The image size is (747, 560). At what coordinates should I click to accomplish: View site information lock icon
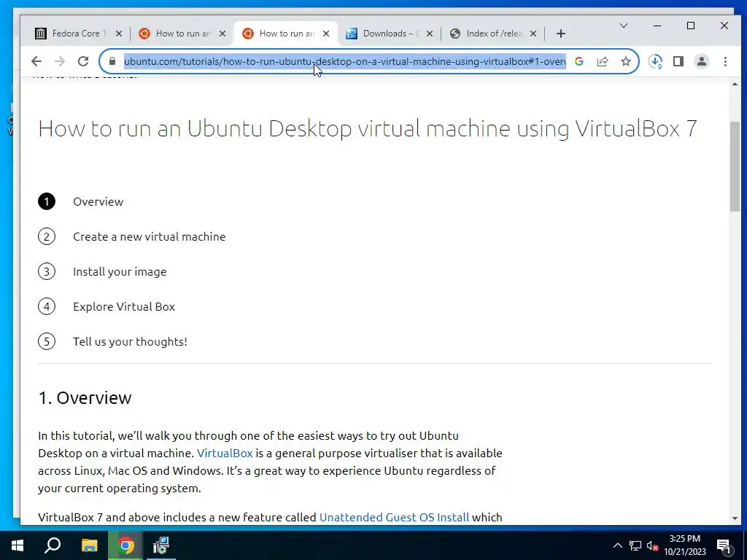(112, 61)
